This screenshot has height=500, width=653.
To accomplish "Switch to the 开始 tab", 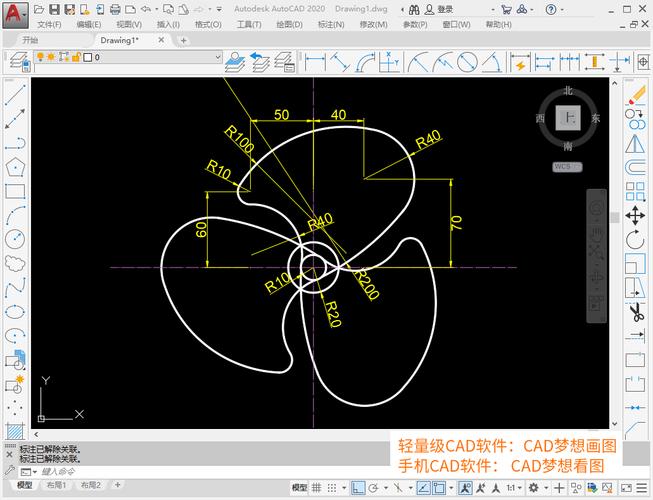I will [30, 40].
